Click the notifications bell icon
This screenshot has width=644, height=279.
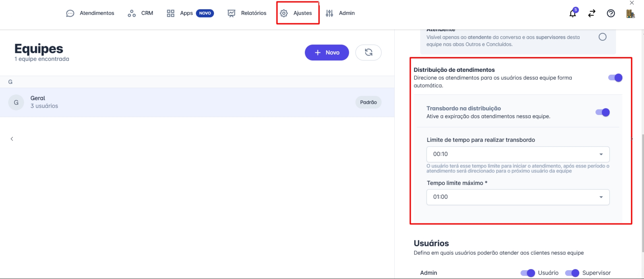[x=573, y=13]
